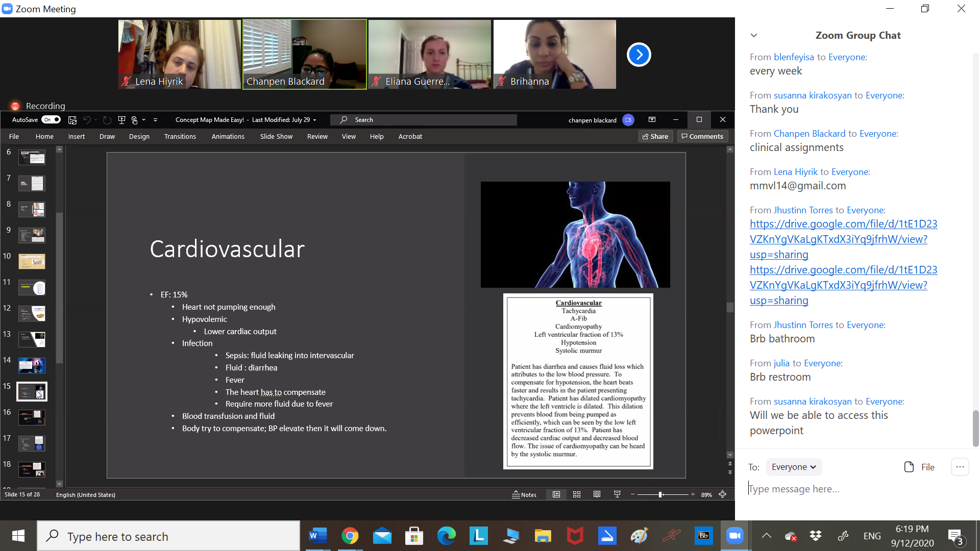Click the Touch/Mouse mode icon

[x=134, y=120]
